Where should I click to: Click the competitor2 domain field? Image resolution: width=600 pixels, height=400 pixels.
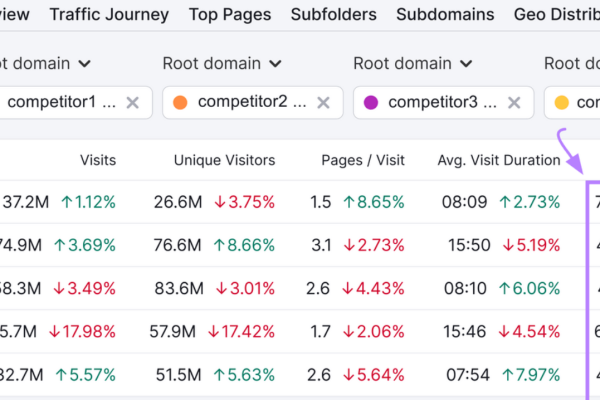[253, 103]
